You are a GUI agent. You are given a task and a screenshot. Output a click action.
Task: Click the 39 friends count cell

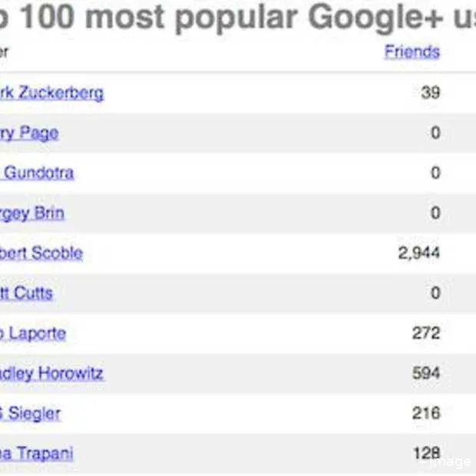pos(431,93)
